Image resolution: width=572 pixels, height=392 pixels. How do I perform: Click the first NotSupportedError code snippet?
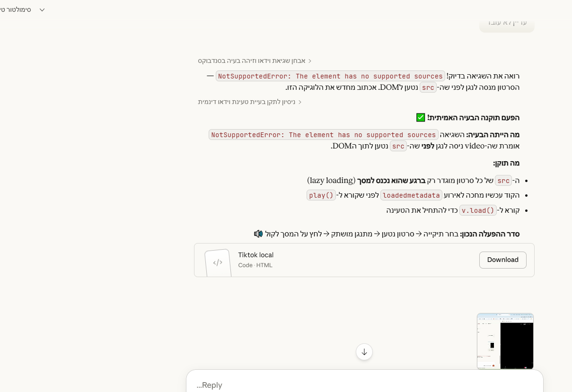[330, 76]
